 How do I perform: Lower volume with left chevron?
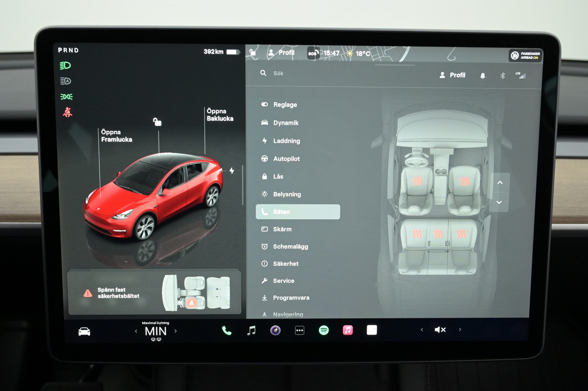point(422,330)
